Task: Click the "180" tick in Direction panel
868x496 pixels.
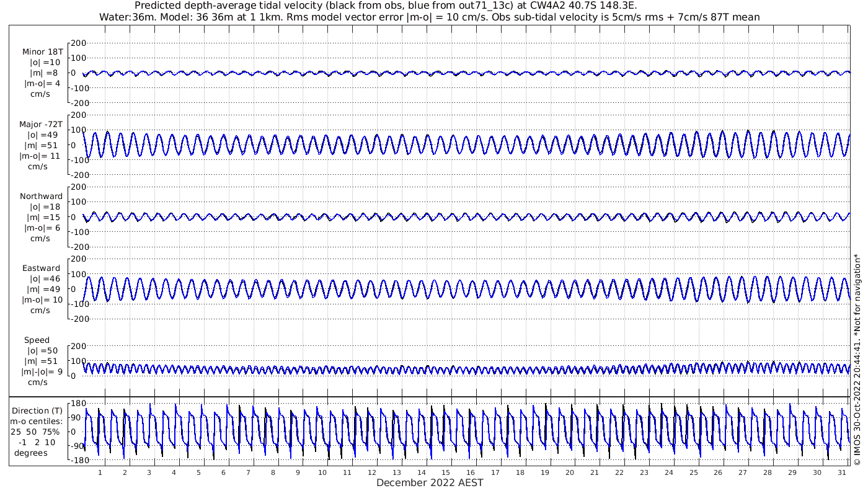Action: click(77, 404)
